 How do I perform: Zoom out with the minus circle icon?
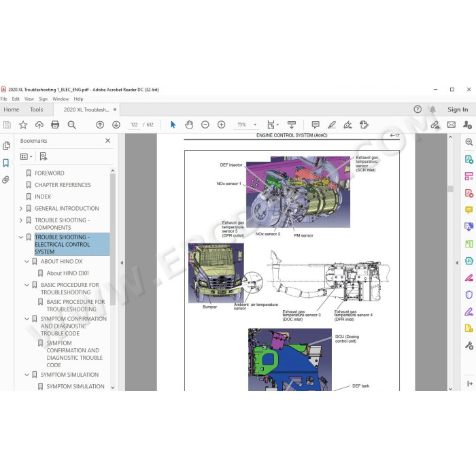click(205, 124)
